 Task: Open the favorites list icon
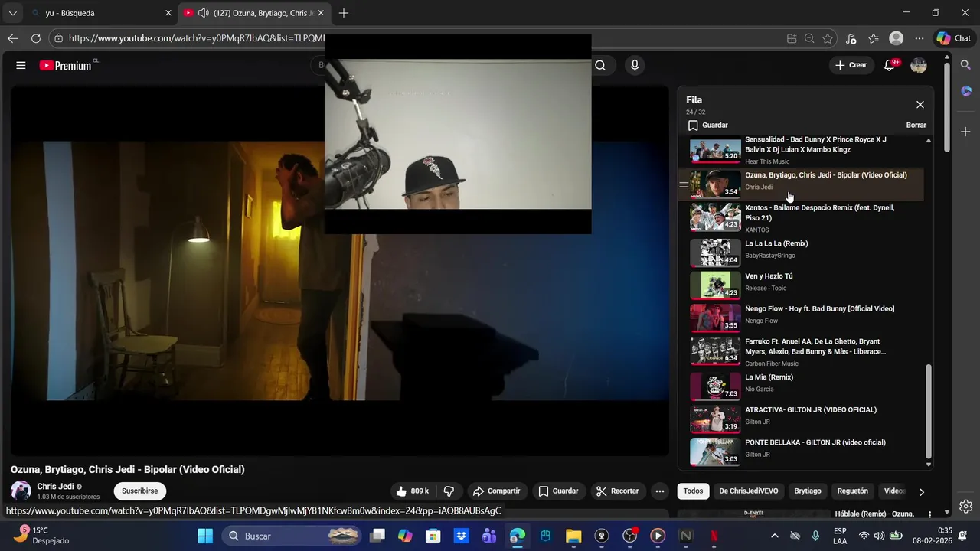(x=874, y=38)
